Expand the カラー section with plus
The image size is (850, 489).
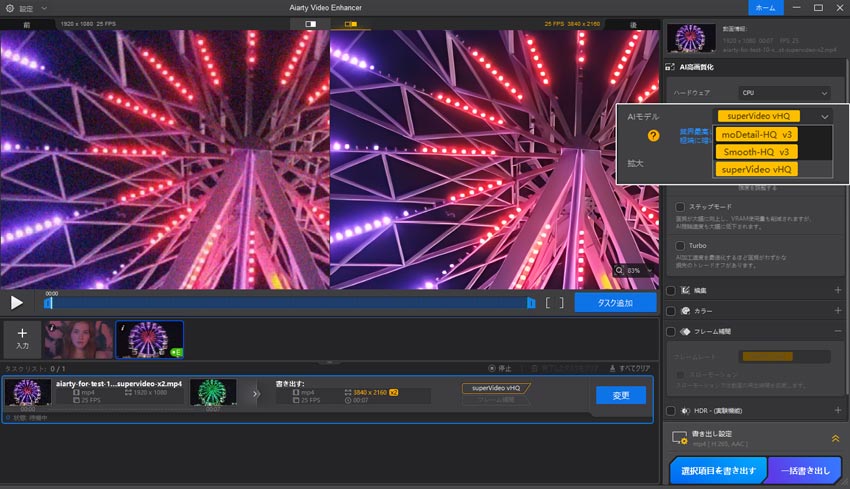pyautogui.click(x=838, y=311)
